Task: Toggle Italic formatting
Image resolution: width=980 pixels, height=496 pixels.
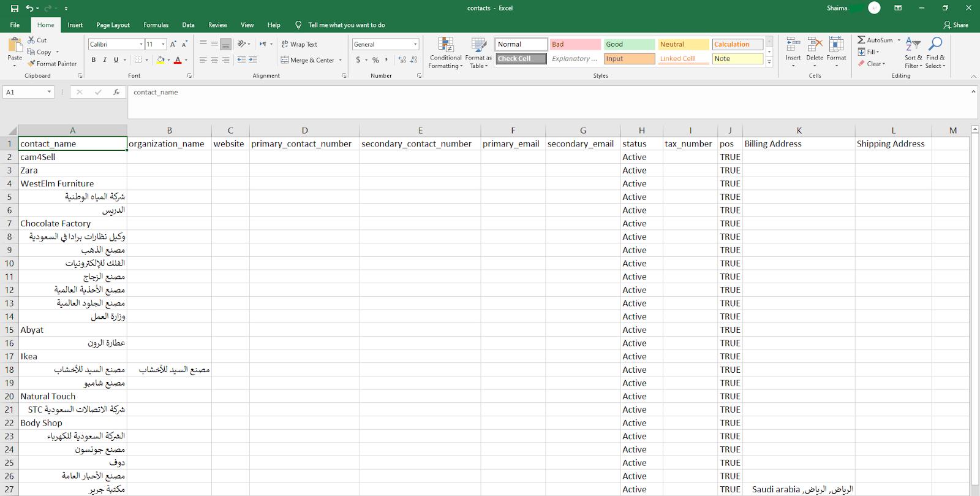Action: [105, 60]
